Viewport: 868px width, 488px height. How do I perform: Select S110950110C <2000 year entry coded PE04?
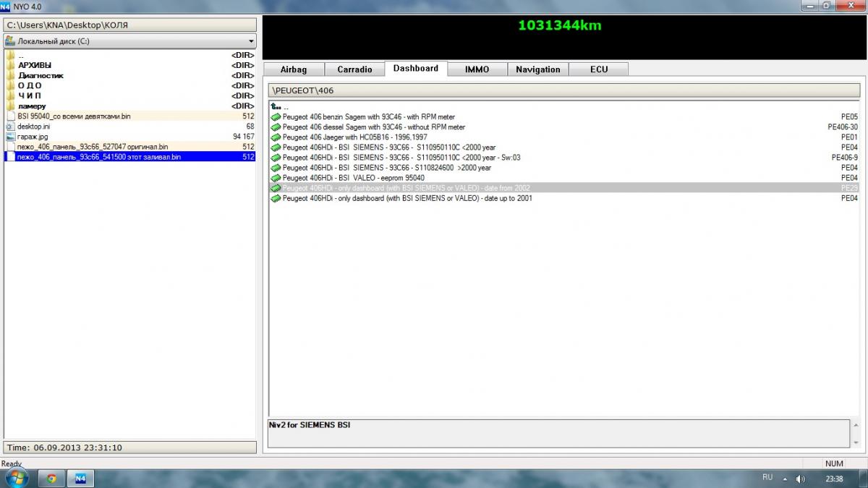[565, 147]
